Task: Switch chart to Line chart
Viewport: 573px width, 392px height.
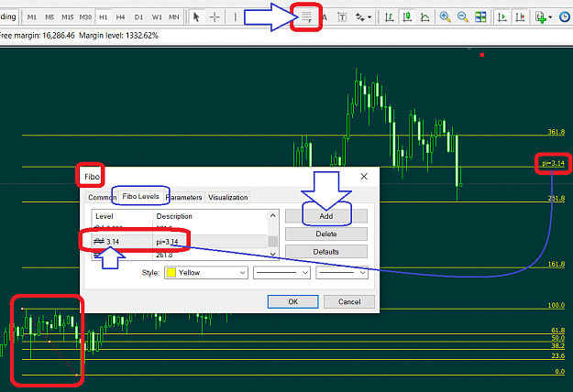Action: [x=424, y=16]
